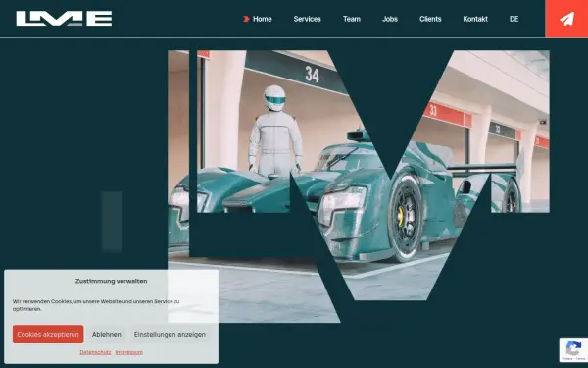Click the race car hero image
This screenshot has width=588, height=368.
pyautogui.click(x=358, y=185)
